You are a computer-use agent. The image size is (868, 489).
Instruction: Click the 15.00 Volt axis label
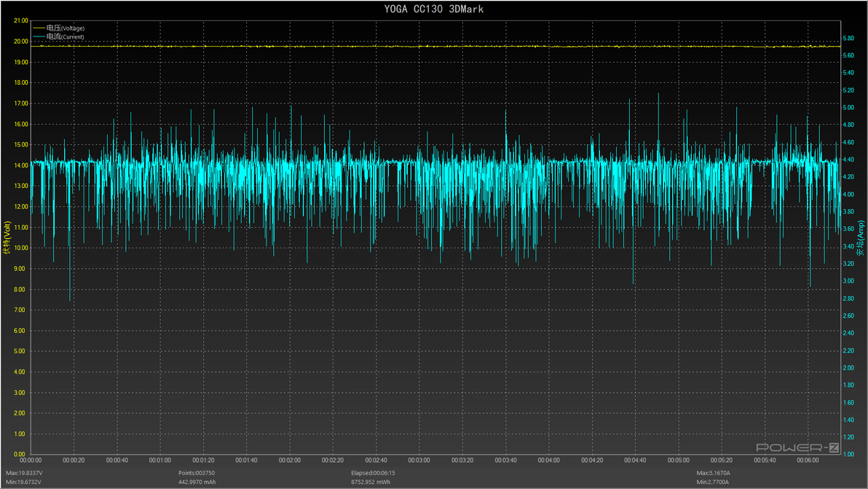pos(21,144)
